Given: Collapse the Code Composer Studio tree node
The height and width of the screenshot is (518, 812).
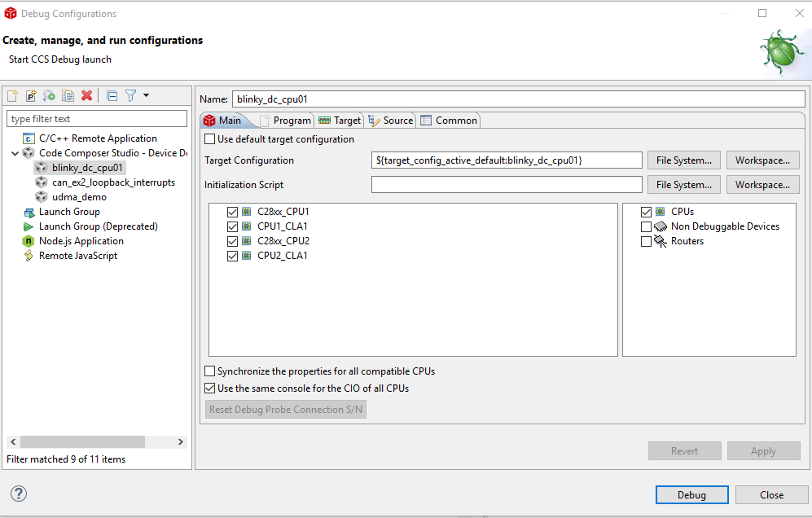Looking at the screenshot, I should click(15, 153).
